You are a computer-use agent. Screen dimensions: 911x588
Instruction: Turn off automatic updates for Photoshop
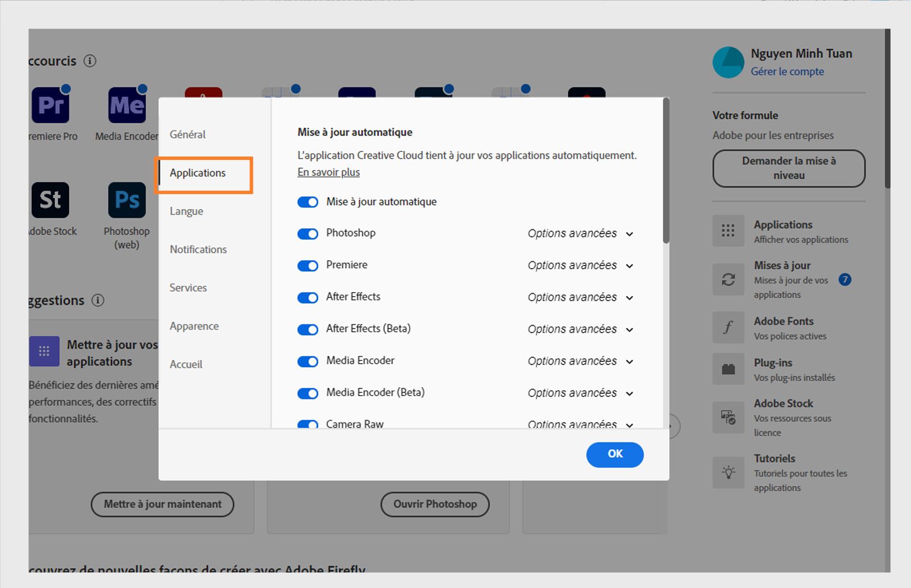307,233
